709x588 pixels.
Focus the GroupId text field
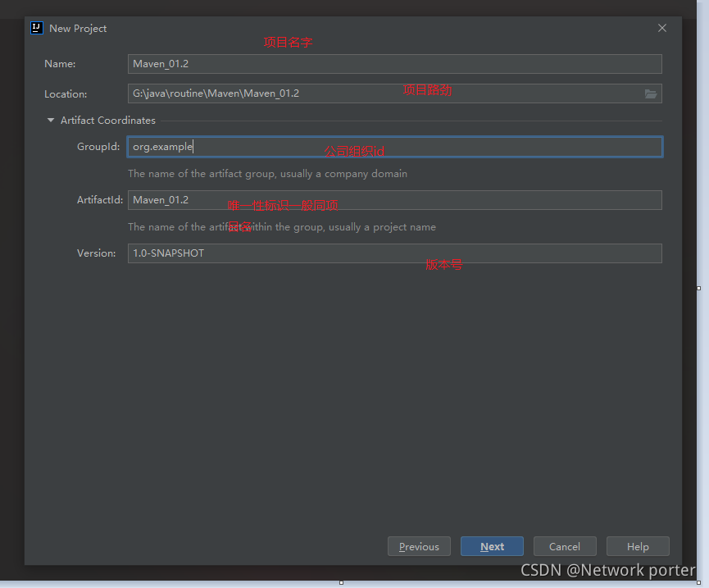tap(395, 147)
